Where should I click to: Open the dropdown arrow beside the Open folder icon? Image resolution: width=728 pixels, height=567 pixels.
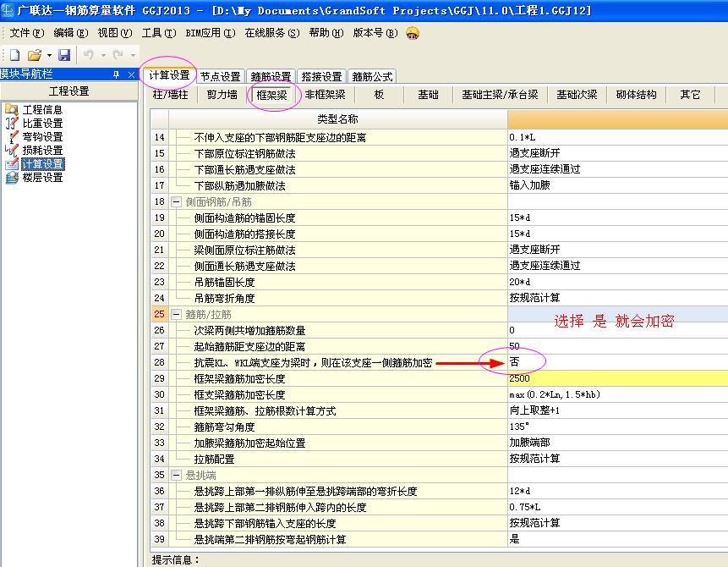49,56
